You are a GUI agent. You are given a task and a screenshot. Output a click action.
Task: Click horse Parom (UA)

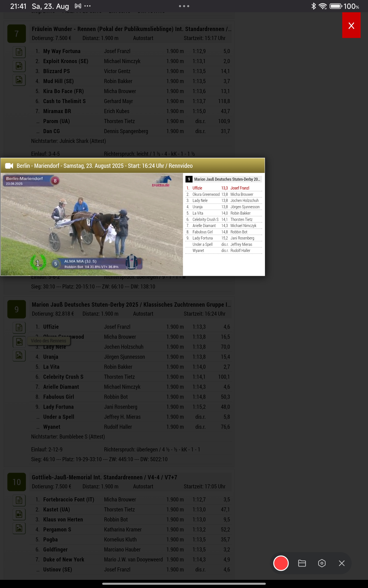click(x=56, y=121)
